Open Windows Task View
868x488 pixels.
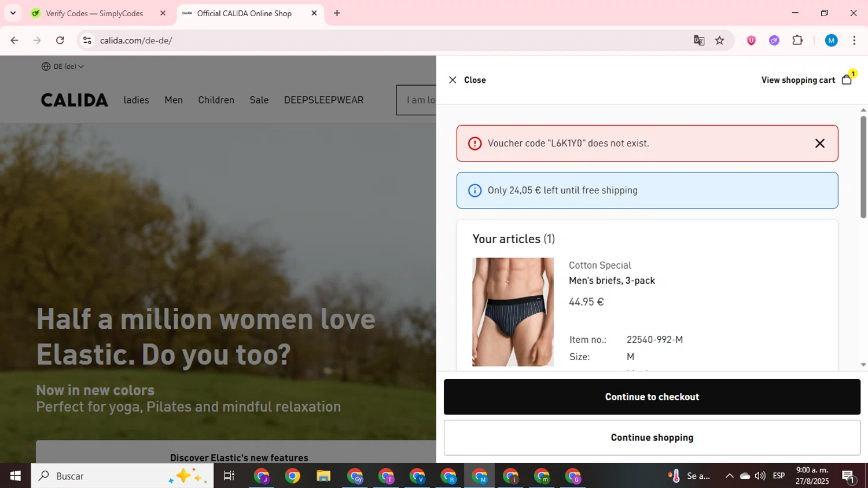coord(229,476)
